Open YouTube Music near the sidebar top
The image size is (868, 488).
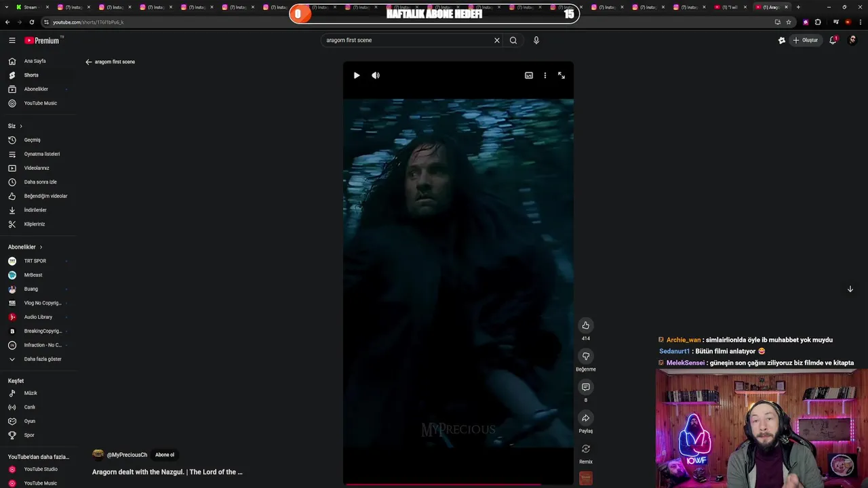[37, 103]
